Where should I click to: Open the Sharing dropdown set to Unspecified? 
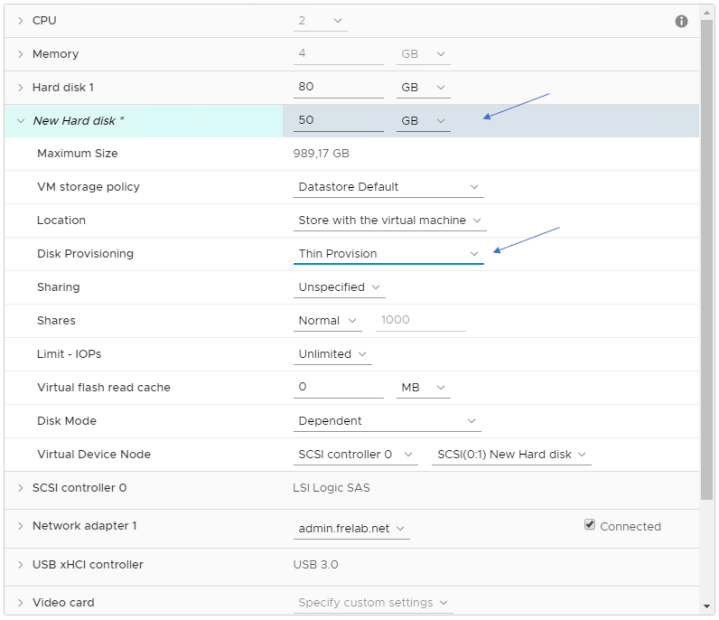(x=340, y=288)
